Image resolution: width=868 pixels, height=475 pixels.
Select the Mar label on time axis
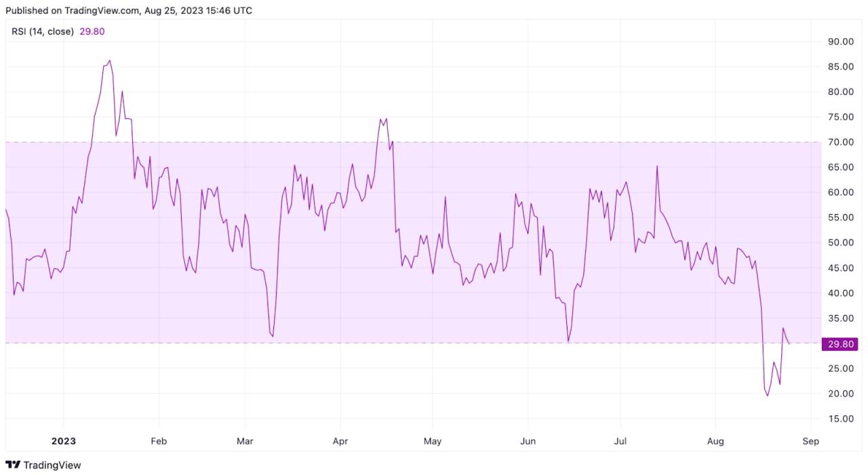point(245,441)
